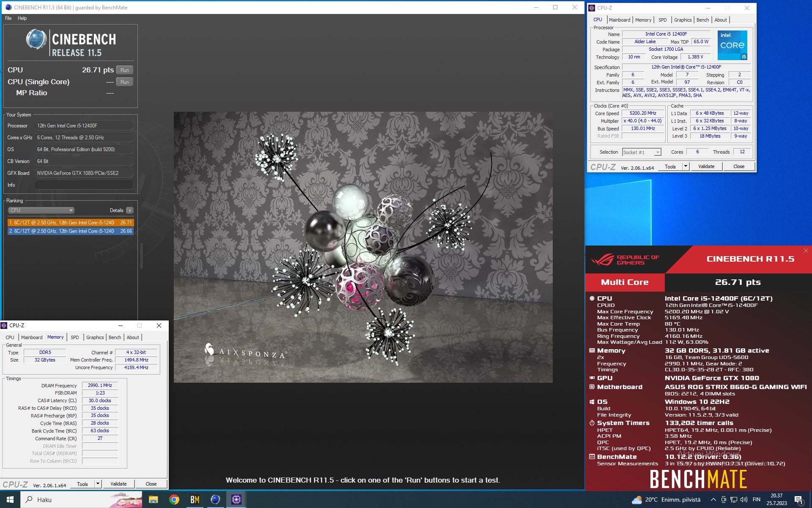Switch to CPU tab in bottom-left CPU-Z

10,337
